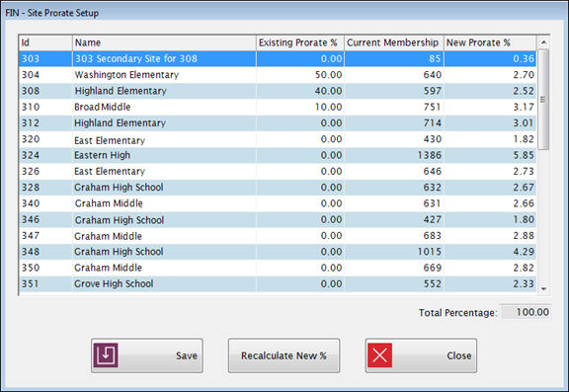Click the Id cell 351

coord(30,284)
